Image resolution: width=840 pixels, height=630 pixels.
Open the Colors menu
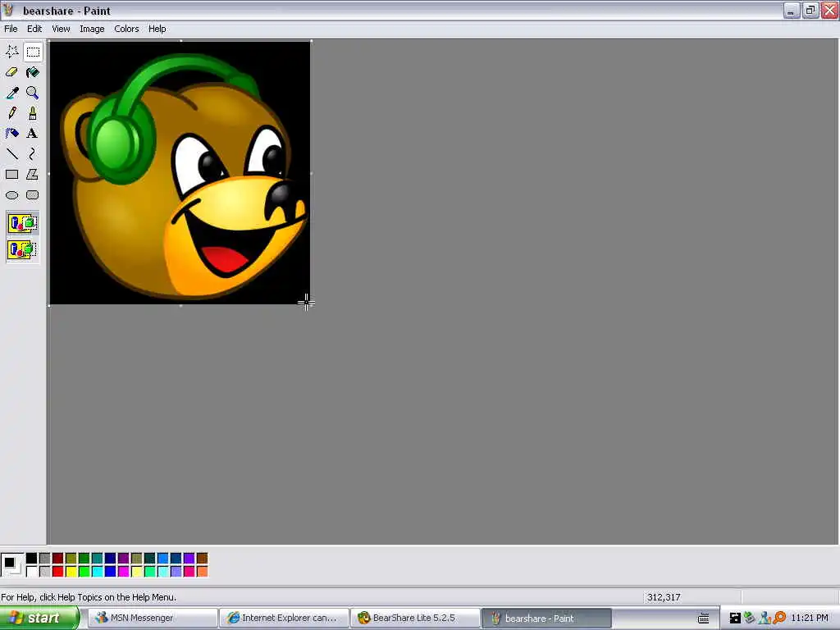[x=126, y=29]
